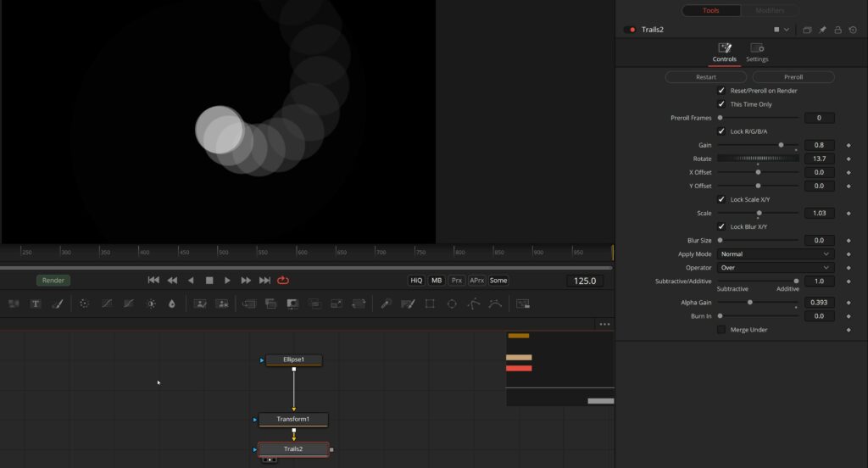Toggle the loop playback icon
The width and height of the screenshot is (868, 468).
click(x=283, y=281)
